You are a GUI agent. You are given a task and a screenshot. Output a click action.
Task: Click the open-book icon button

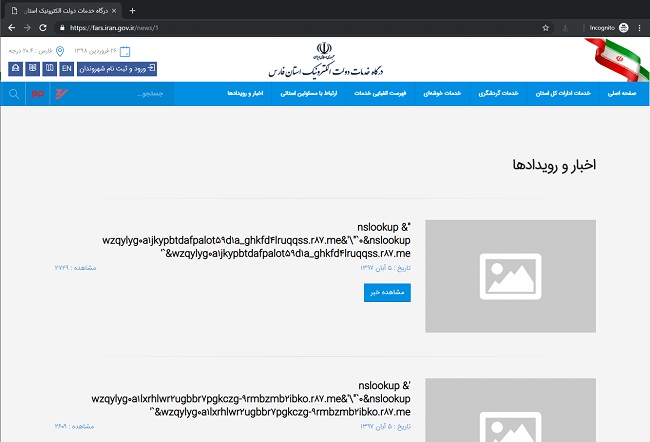point(32,69)
